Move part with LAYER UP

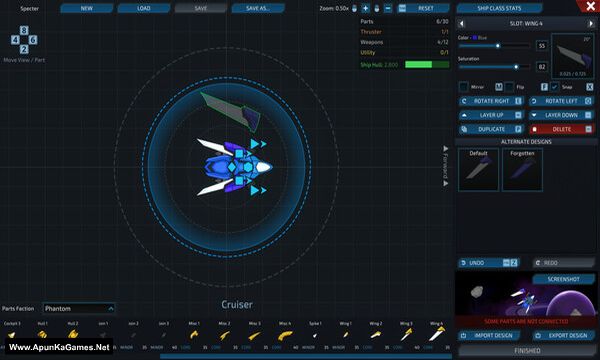tap(491, 115)
